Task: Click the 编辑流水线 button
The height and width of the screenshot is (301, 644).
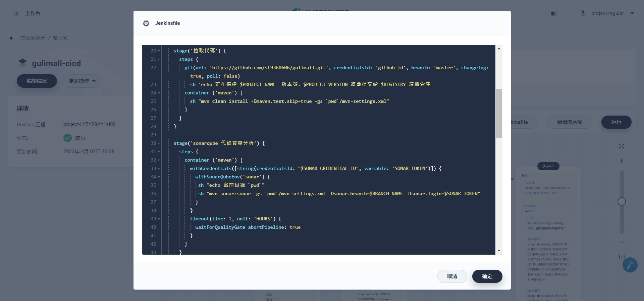Action: pos(570,122)
